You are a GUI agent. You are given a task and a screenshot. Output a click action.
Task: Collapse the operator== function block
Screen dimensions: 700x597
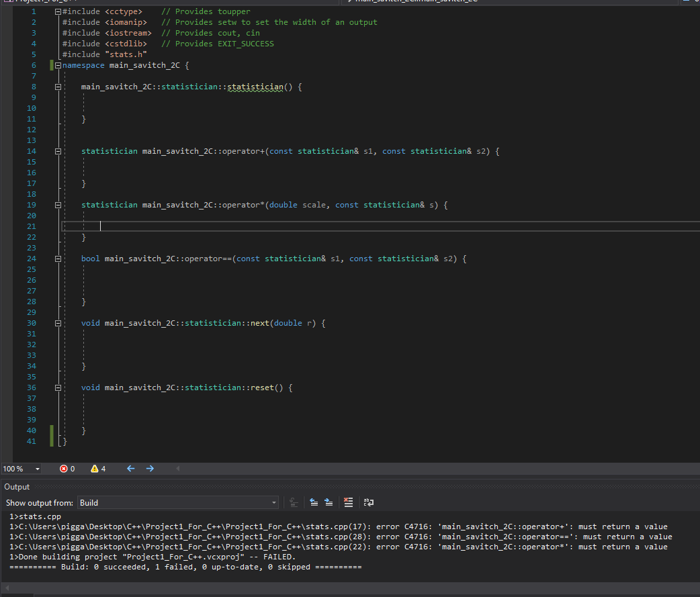point(58,259)
